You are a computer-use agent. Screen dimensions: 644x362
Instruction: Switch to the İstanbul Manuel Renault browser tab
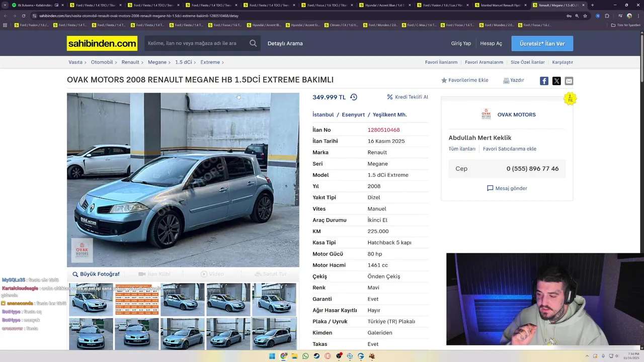tap(500, 5)
